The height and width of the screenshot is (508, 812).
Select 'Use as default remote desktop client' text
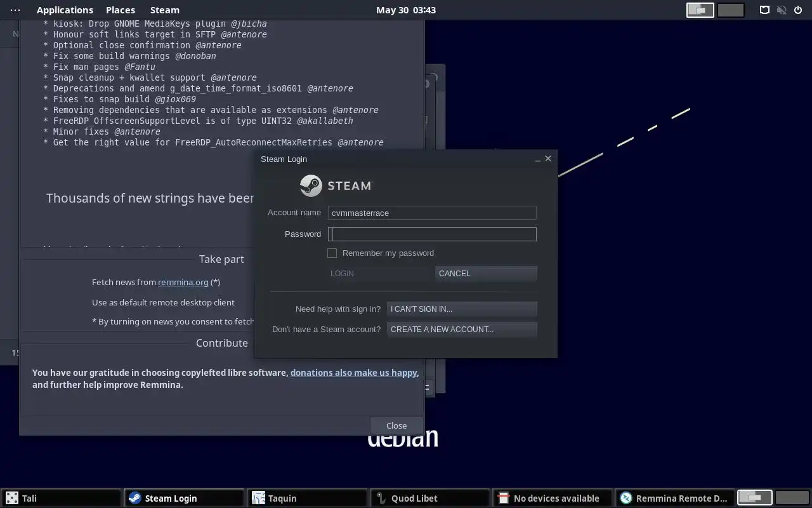163,302
